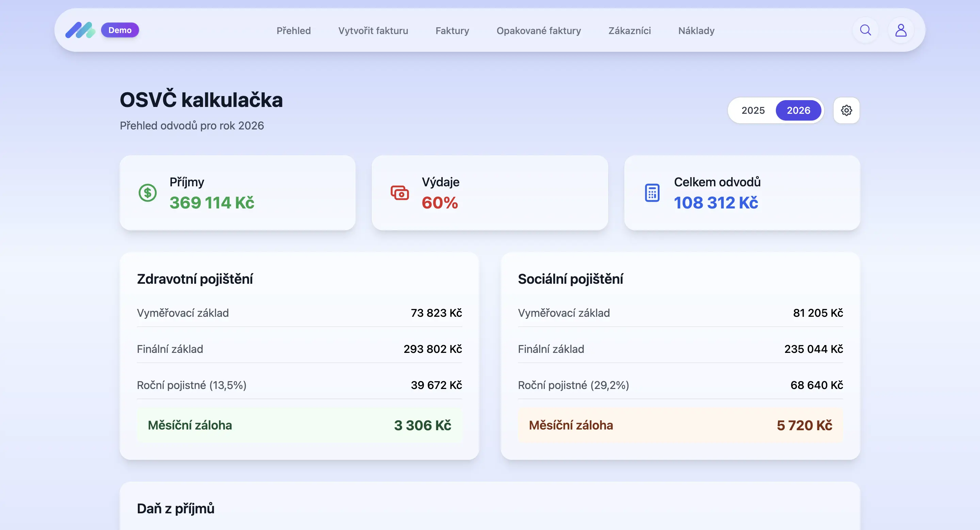Click the Výdaje 60% card
The width and height of the screenshot is (980, 530).
point(489,193)
